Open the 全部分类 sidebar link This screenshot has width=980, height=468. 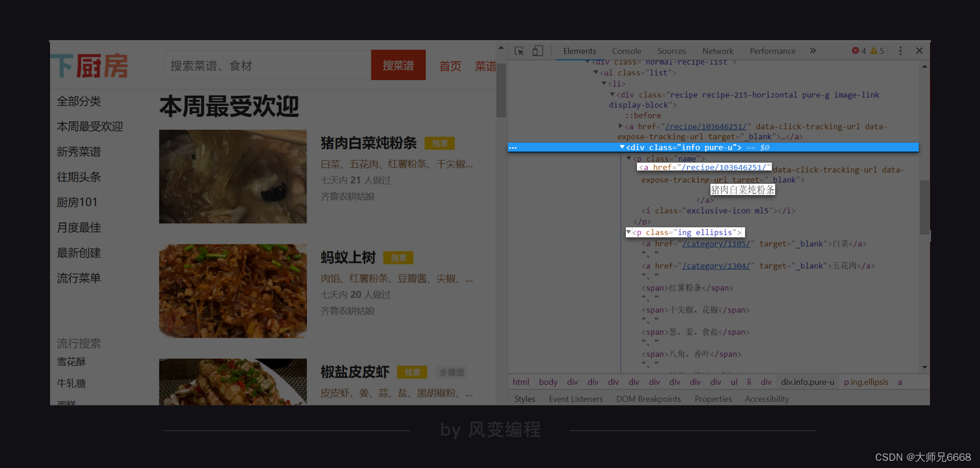click(79, 101)
